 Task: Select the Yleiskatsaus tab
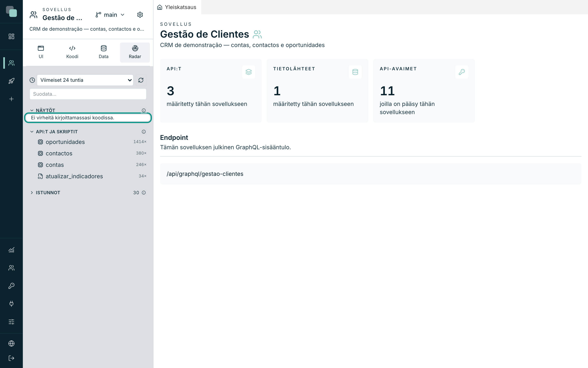coord(177,7)
